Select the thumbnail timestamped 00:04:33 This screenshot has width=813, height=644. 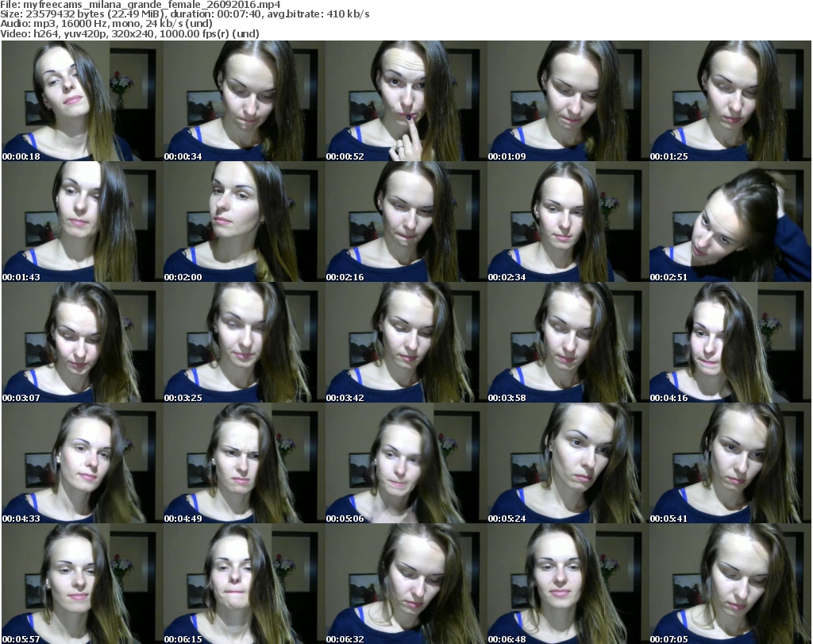[x=83, y=463]
